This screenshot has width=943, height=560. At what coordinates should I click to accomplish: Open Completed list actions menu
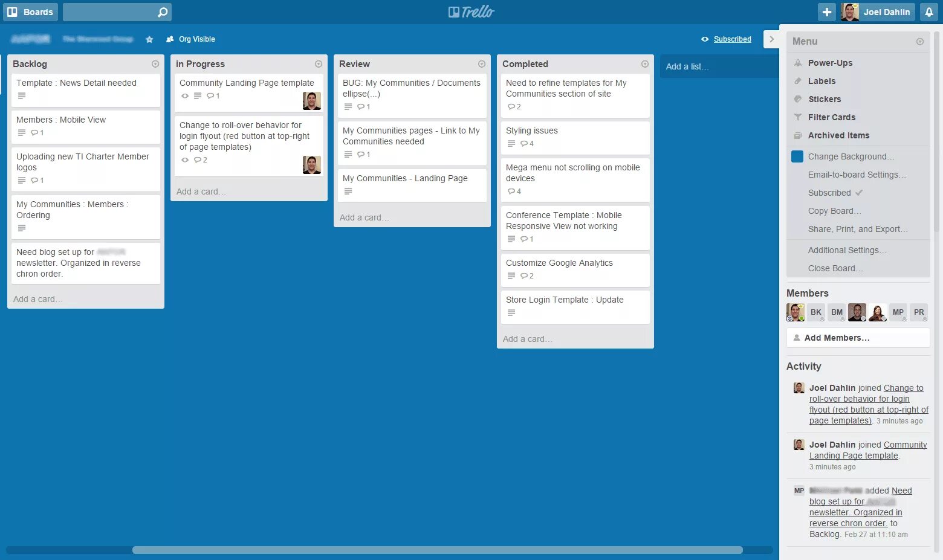click(645, 64)
